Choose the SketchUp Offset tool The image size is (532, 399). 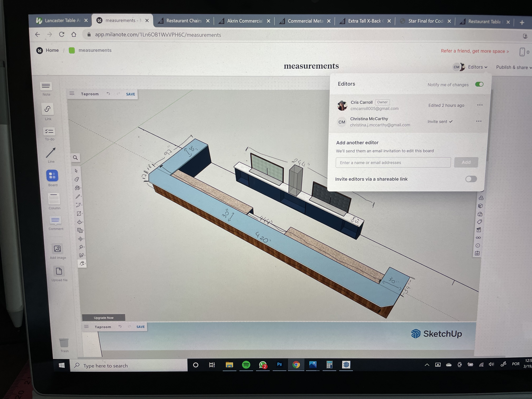[80, 230]
